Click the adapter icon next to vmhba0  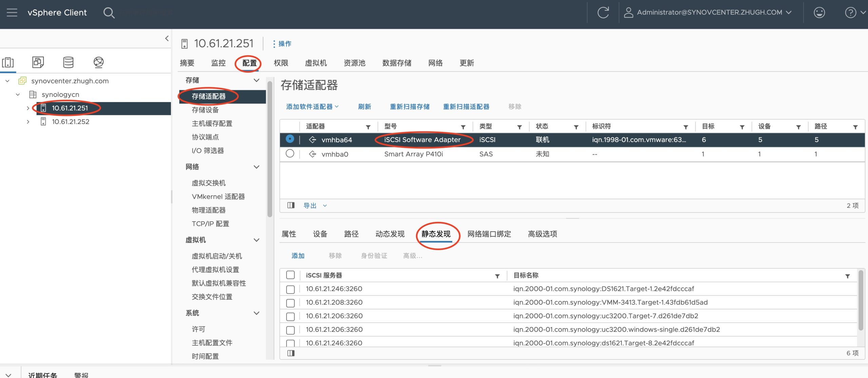click(312, 154)
